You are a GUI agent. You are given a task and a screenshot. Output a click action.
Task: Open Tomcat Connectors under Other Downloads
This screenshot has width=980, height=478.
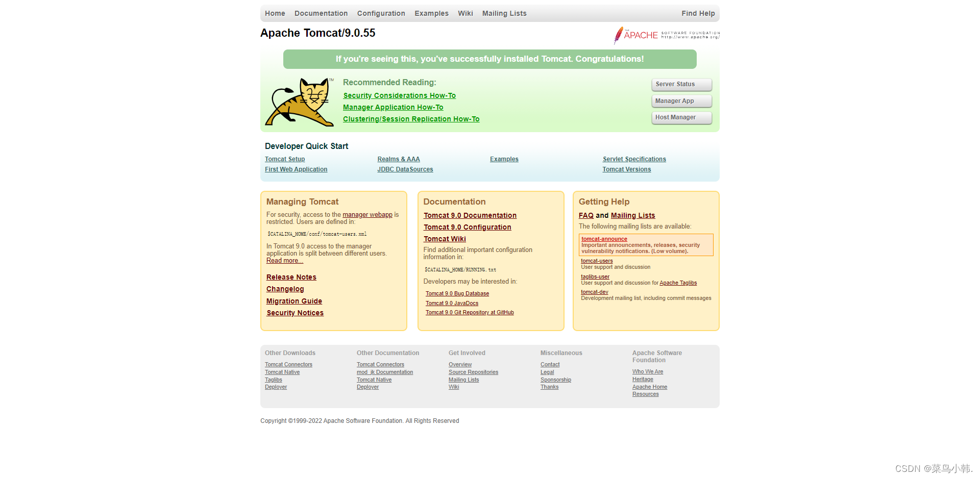tap(288, 365)
